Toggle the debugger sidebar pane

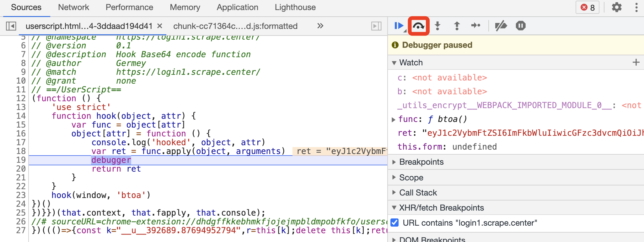pos(376,26)
